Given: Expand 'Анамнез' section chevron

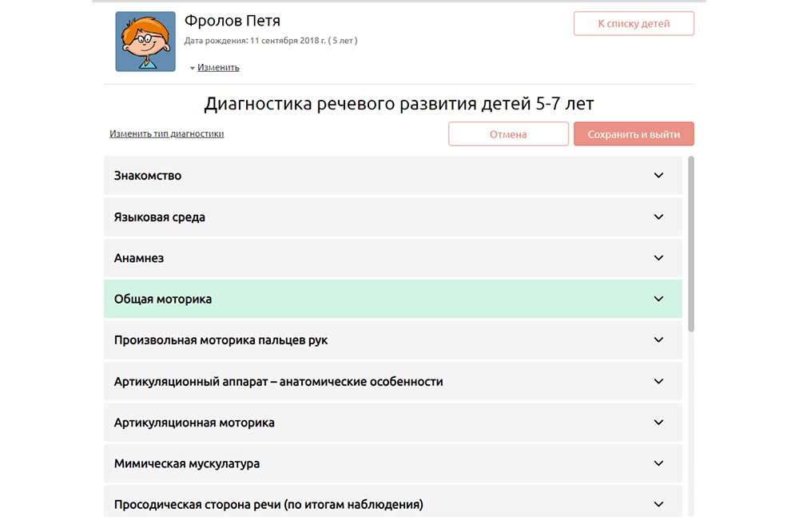Looking at the screenshot, I should click(658, 258).
